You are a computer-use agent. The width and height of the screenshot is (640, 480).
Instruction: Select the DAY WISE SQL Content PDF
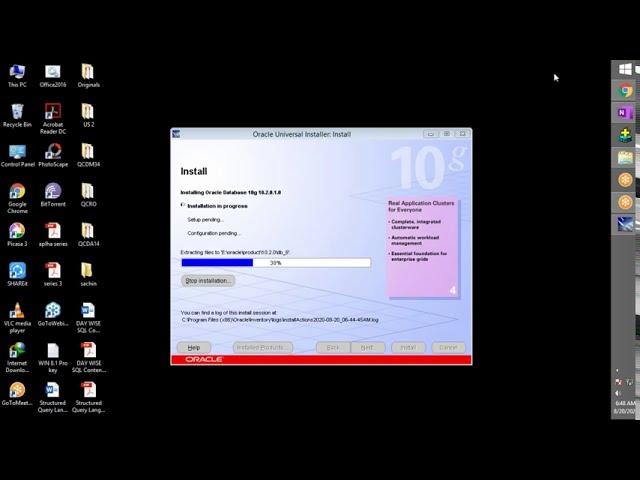(89, 358)
